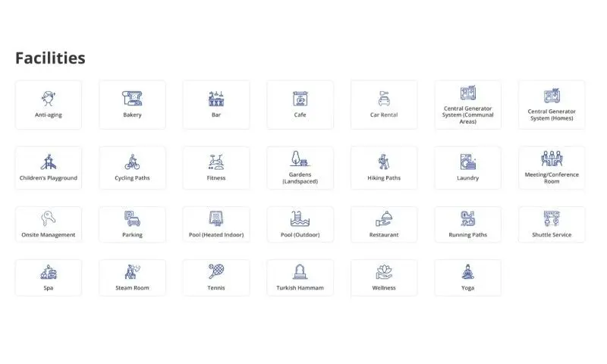Select the Bakery icon
This screenshot has height=364, width=607.
coord(132,99)
